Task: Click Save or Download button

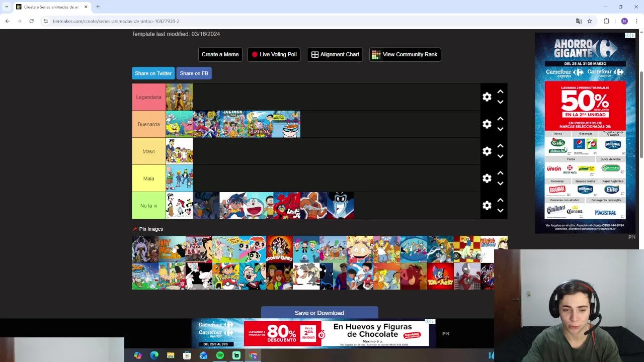Action: pos(319,313)
